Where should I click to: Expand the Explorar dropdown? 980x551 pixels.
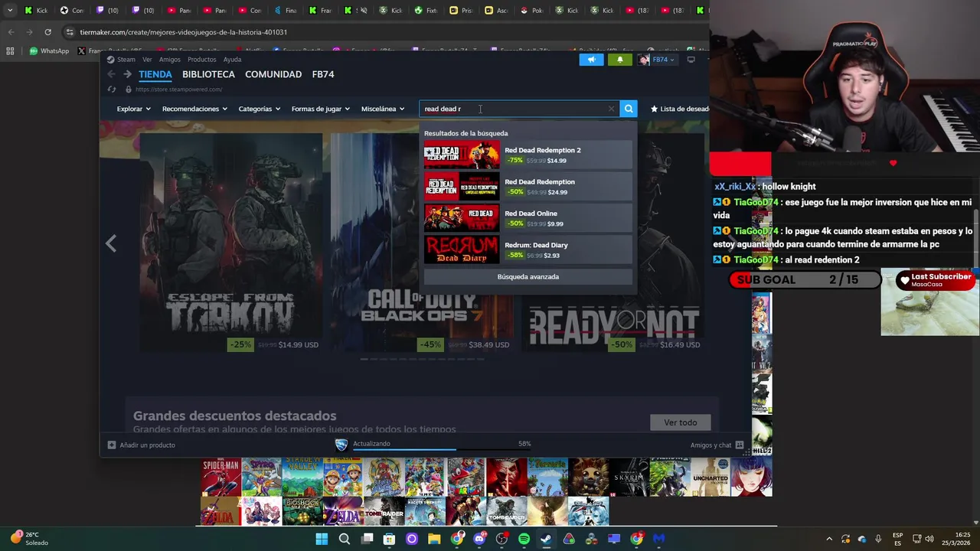[x=134, y=109]
